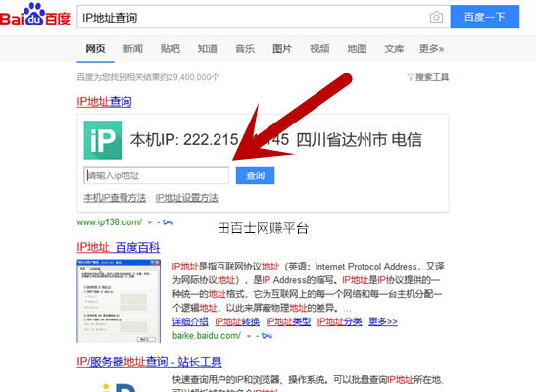Click 四川省达州市 电信 location text
536x392 pixels.
click(x=359, y=140)
